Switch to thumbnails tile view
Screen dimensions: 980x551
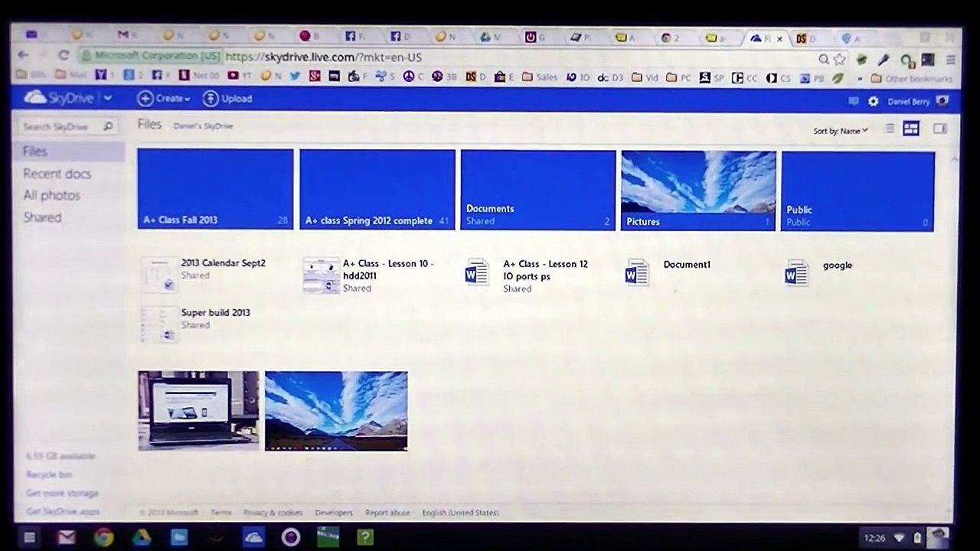tap(911, 129)
